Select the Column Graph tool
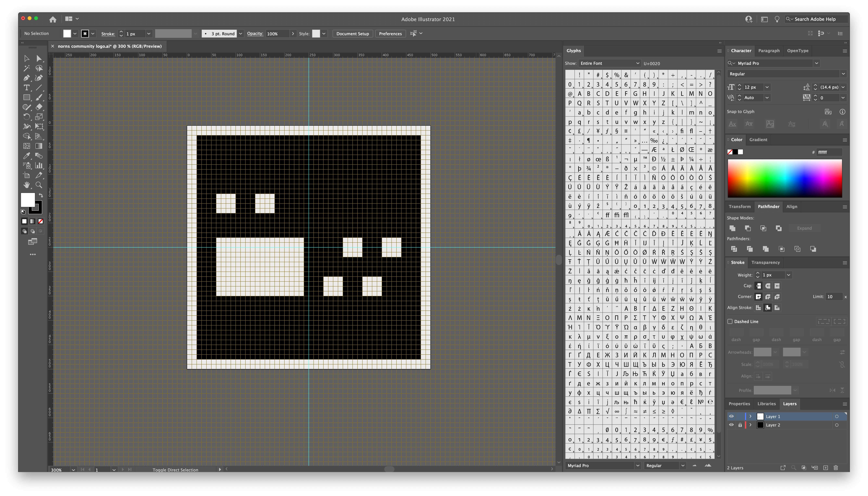This screenshot has width=868, height=496. (x=39, y=165)
